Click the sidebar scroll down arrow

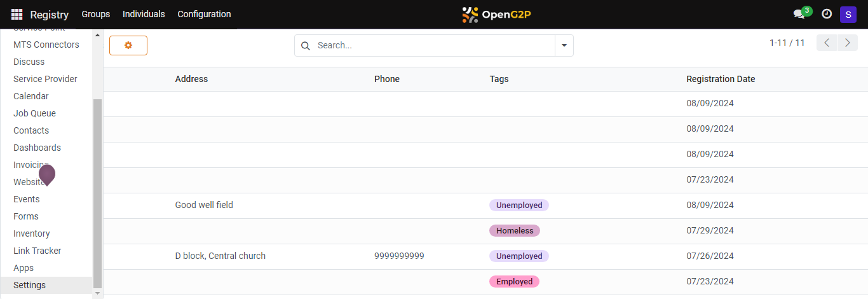tap(97, 293)
